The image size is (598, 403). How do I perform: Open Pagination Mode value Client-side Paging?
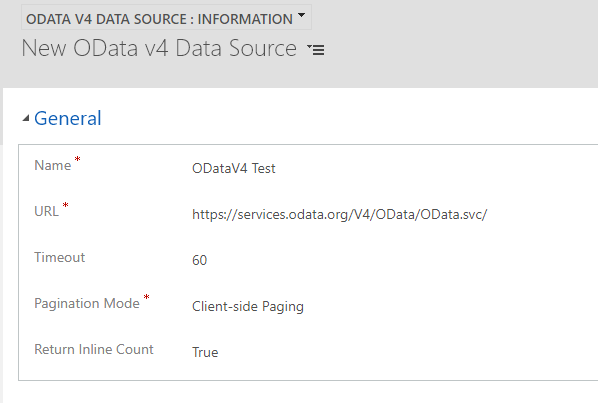pyautogui.click(x=248, y=307)
